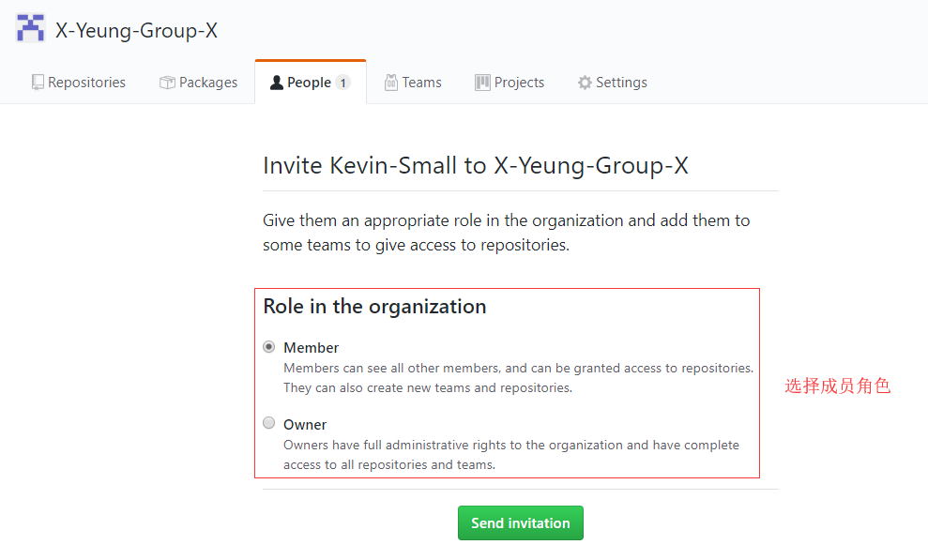Select the Owner role radio button
This screenshot has height=560, width=928.
tap(269, 423)
